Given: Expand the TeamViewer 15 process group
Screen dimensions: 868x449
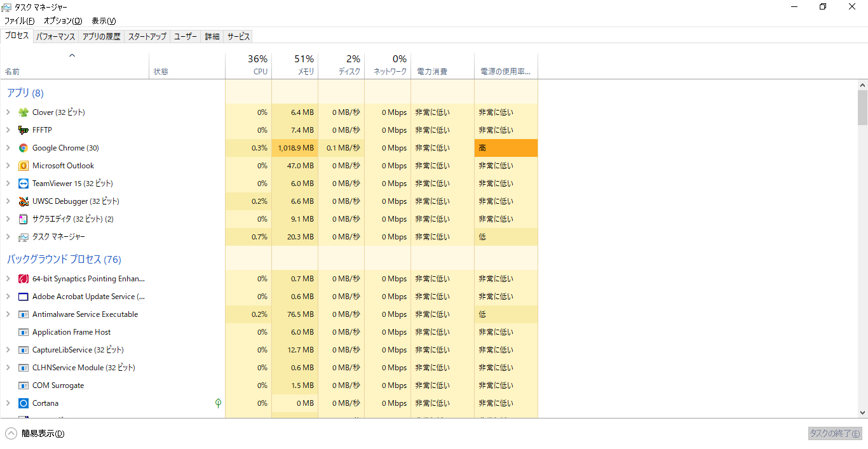Looking at the screenshot, I should 8,184.
